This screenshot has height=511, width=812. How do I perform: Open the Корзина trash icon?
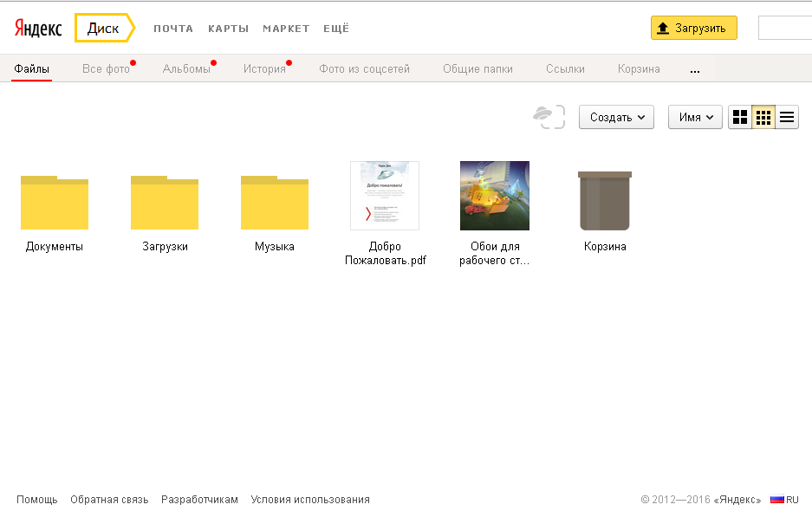click(604, 202)
